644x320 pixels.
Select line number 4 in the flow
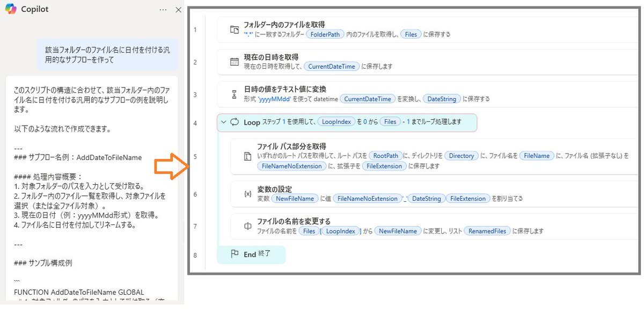pyautogui.click(x=195, y=123)
